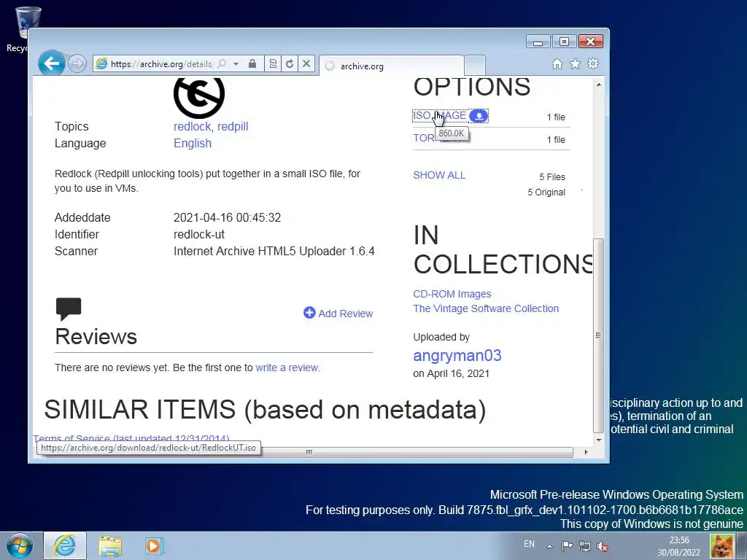Viewport: 747px width, 560px height.
Task: Refresh the page with the reload icon
Action: [290, 64]
